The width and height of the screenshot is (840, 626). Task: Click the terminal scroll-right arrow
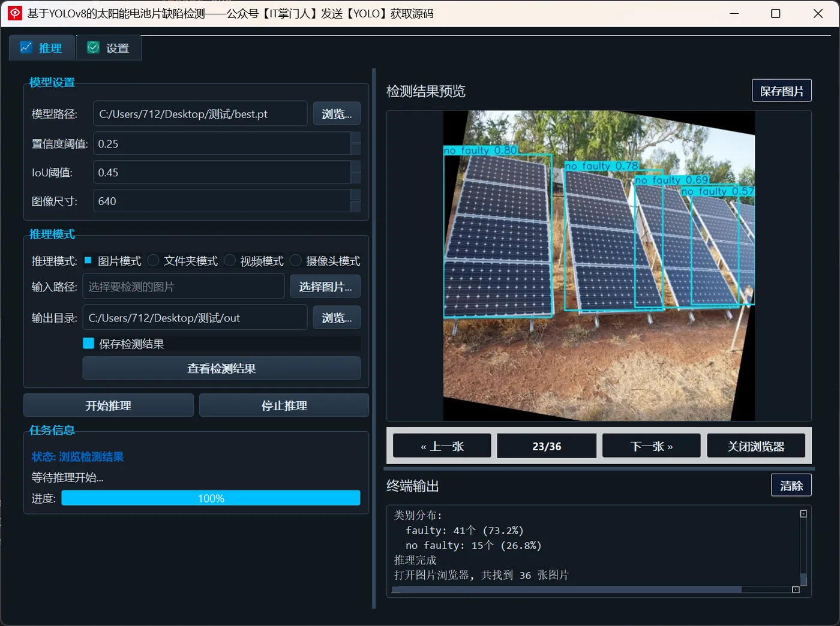796,589
